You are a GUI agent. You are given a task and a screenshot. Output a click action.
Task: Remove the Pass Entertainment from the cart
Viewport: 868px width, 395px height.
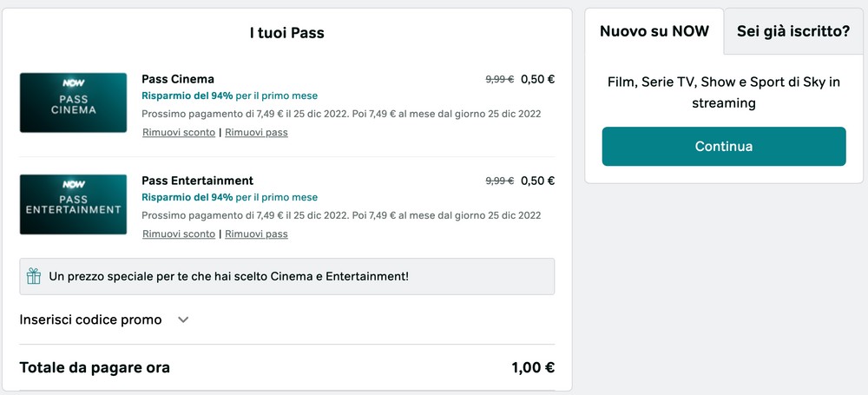(x=256, y=234)
